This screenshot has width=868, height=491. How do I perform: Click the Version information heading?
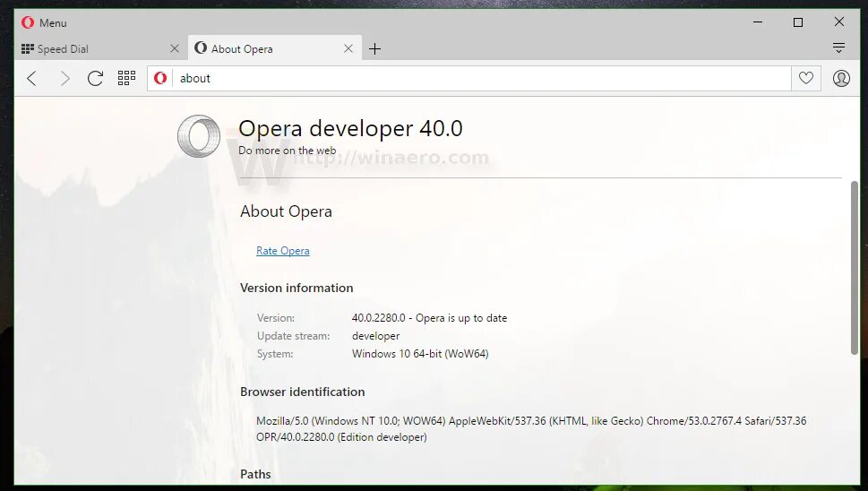(x=296, y=288)
